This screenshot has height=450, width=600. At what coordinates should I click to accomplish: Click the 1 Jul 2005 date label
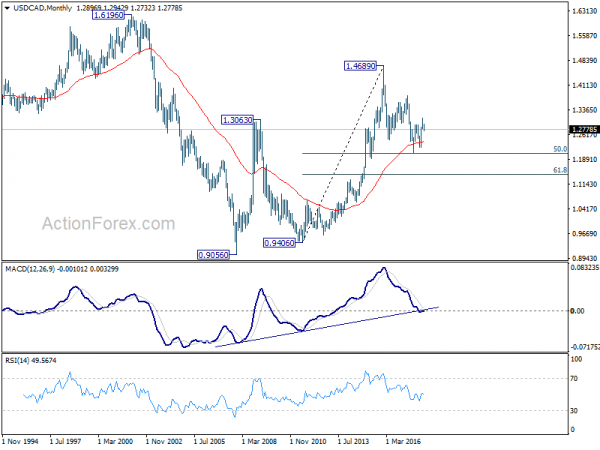click(x=209, y=442)
